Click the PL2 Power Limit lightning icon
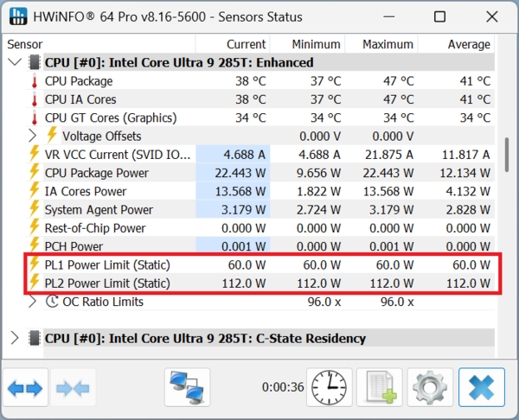Image resolution: width=519 pixels, height=420 pixels. 35,282
